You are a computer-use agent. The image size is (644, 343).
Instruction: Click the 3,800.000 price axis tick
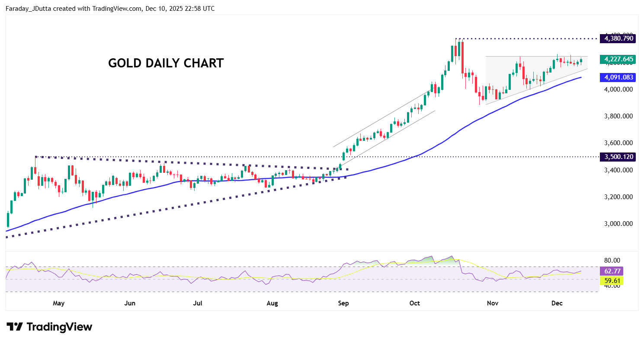(x=619, y=116)
